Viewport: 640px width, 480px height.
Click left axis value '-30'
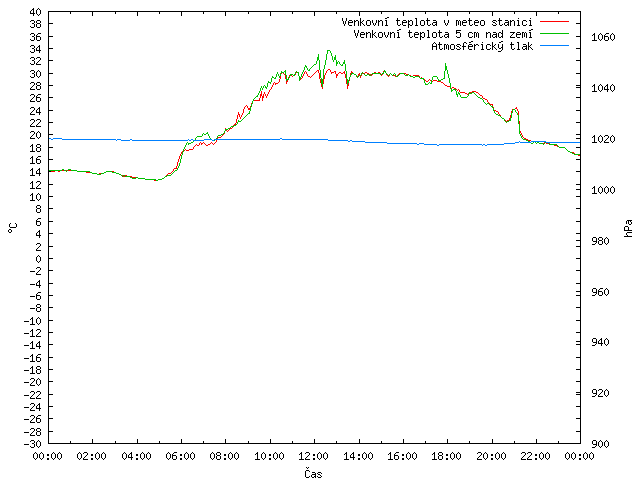pos(33,444)
